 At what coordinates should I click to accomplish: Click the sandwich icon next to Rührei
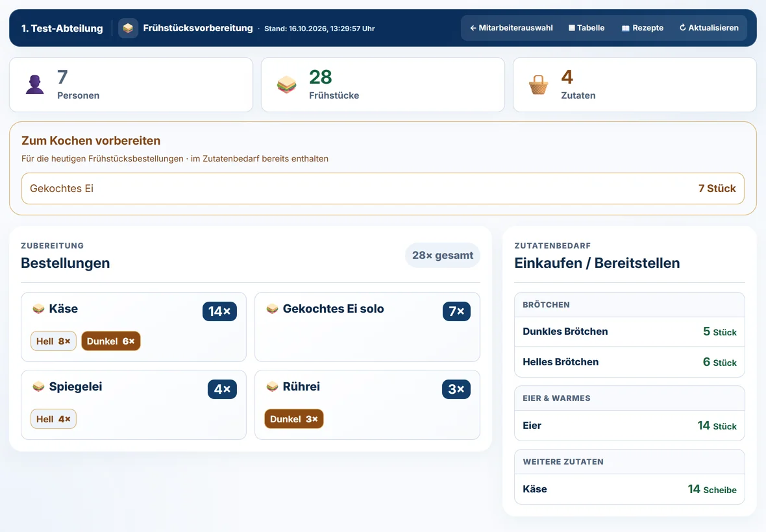point(272,387)
